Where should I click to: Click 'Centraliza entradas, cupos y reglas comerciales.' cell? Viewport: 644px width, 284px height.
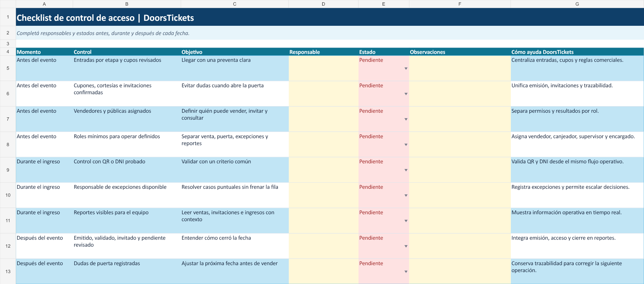coord(577,68)
